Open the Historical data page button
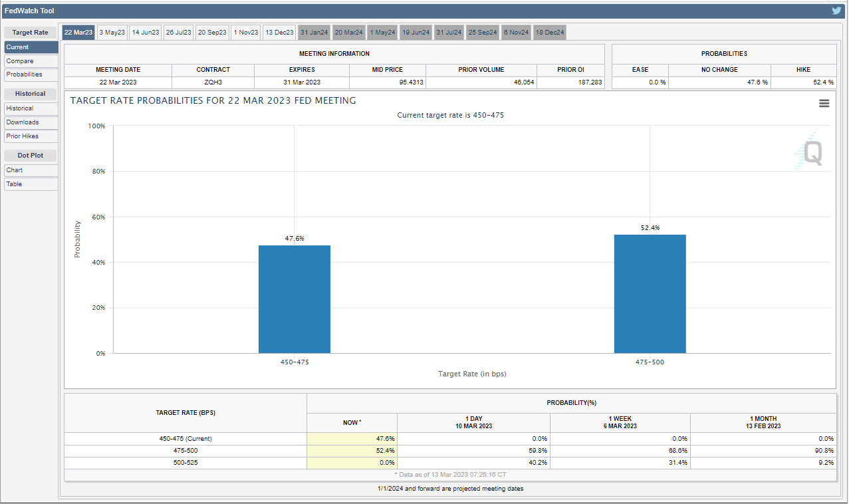849x504 pixels. pos(31,108)
